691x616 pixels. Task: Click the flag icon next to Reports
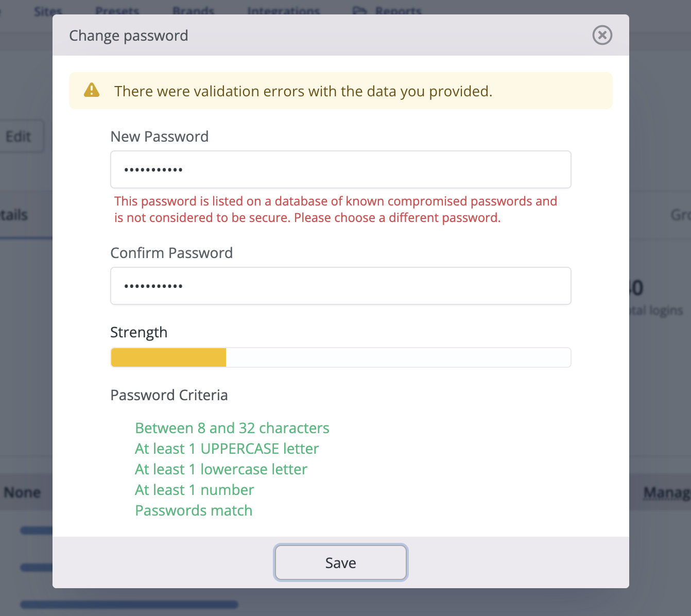tap(360, 9)
